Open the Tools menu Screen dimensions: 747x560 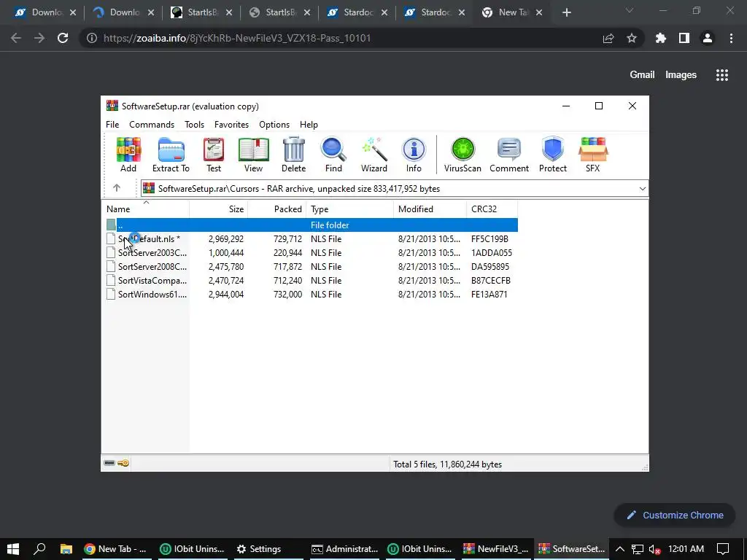194,124
